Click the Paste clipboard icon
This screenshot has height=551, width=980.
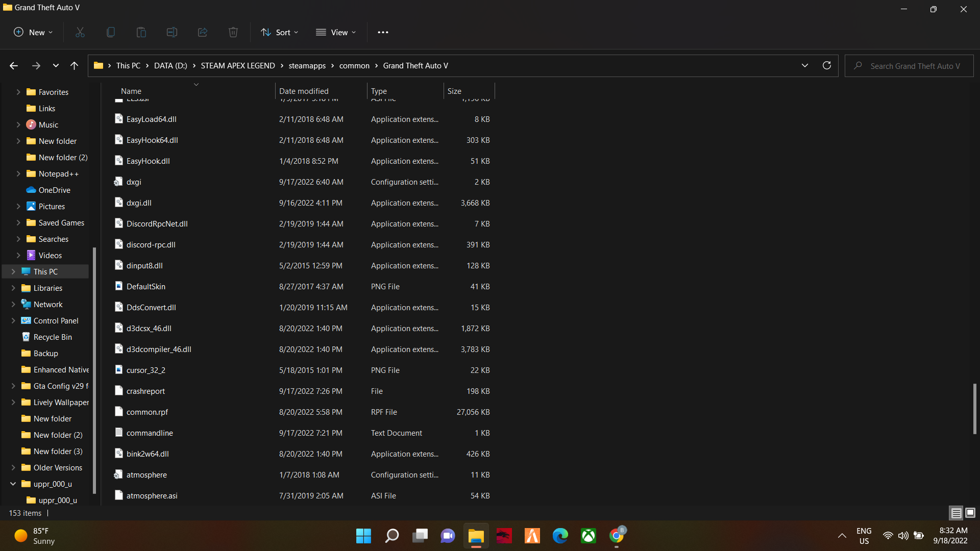[141, 32]
